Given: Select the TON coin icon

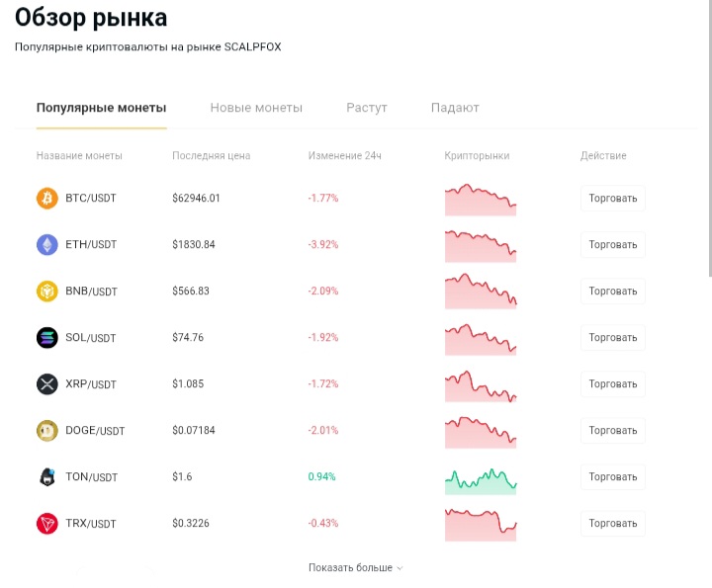Looking at the screenshot, I should (x=47, y=477).
